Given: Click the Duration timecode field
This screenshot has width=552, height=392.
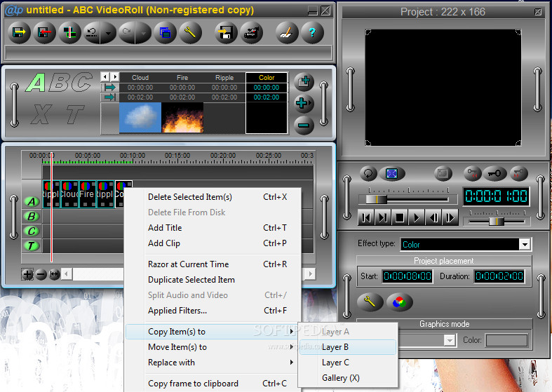Looking at the screenshot, I should point(499,276).
